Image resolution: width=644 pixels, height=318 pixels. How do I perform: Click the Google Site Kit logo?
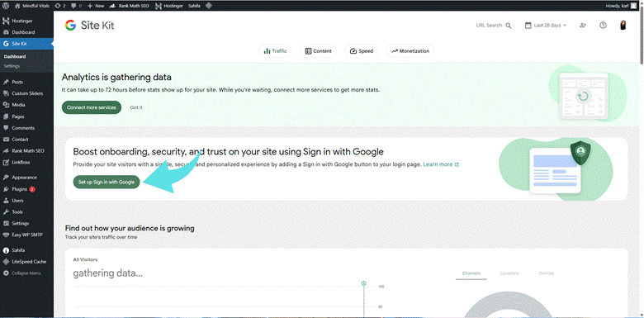point(89,26)
